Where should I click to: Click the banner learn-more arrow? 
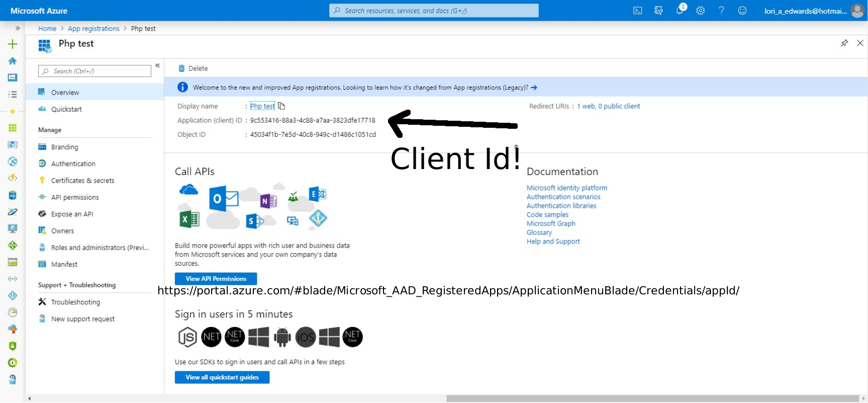pyautogui.click(x=534, y=88)
